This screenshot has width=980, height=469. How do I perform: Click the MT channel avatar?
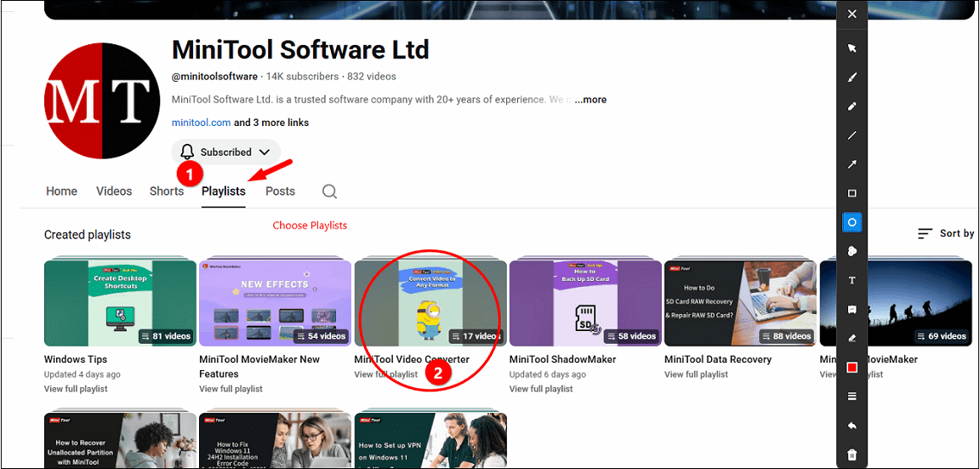pos(102,100)
